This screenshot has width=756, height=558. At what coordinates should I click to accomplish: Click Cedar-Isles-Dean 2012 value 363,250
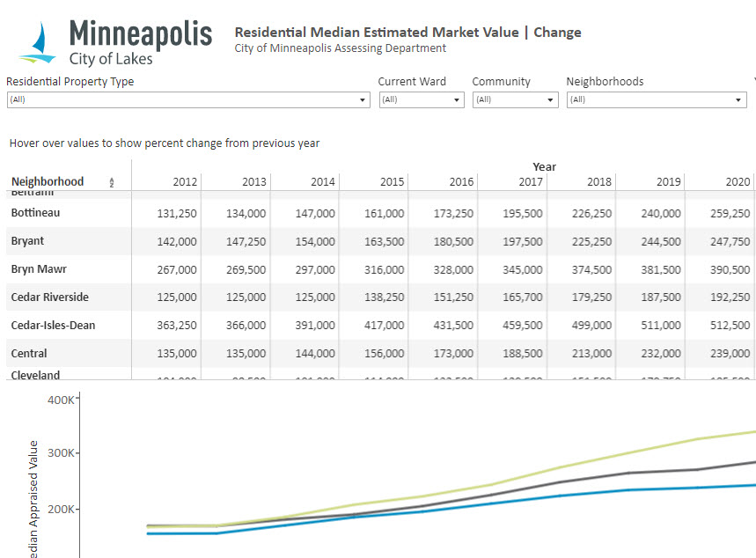[x=177, y=326]
